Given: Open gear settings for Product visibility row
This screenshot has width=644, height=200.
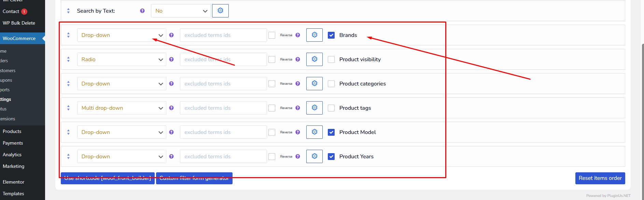Looking at the screenshot, I should [x=314, y=59].
